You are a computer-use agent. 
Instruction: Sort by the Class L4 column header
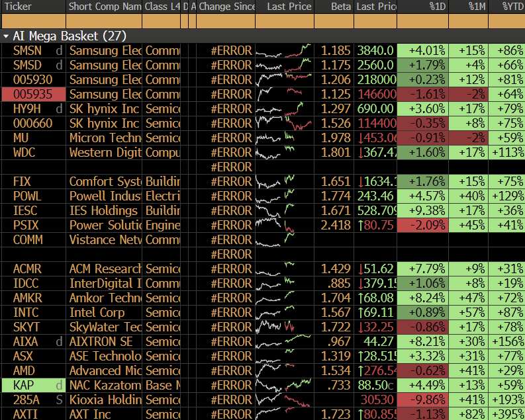pyautogui.click(x=162, y=7)
